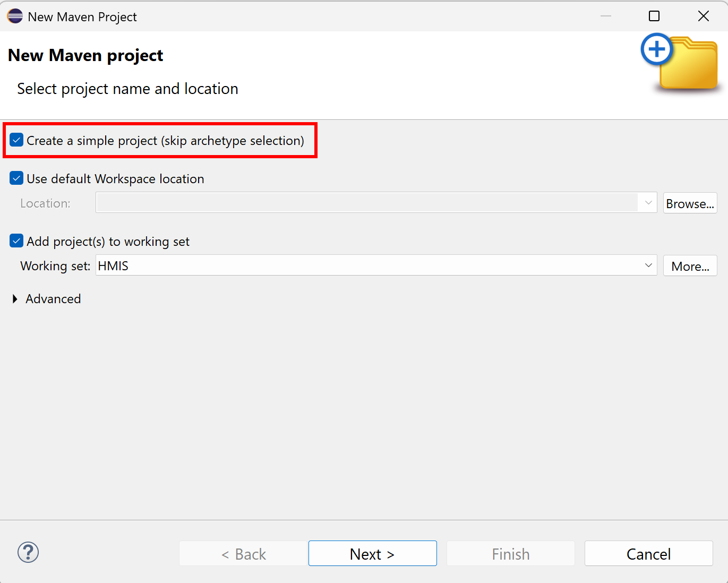Minimize the New Maven Project dialog
The height and width of the screenshot is (583, 728).
[x=606, y=16]
